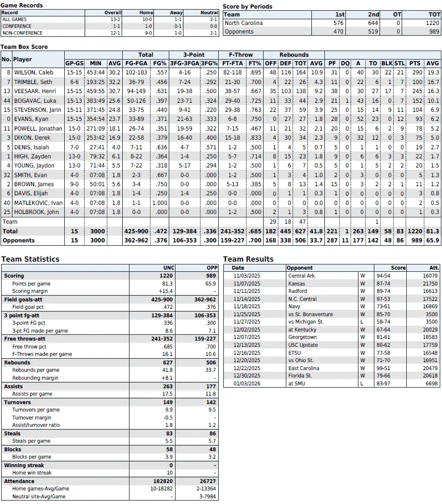
Task: Select the Score by Periods heading
Action: point(247,7)
